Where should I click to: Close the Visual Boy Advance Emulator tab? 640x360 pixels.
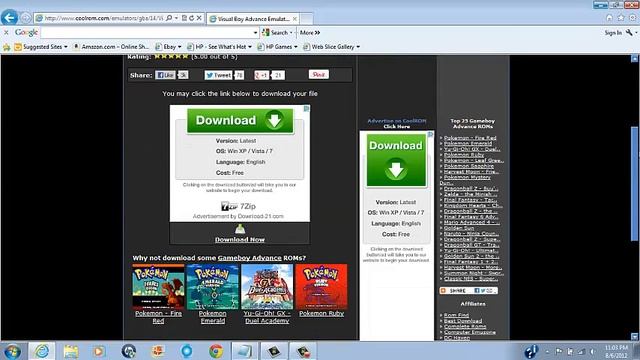[295, 19]
